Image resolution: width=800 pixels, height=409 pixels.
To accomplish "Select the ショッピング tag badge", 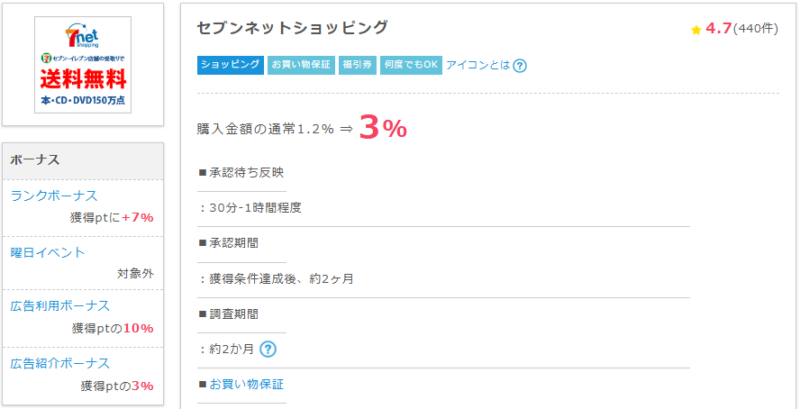I will click(x=230, y=65).
